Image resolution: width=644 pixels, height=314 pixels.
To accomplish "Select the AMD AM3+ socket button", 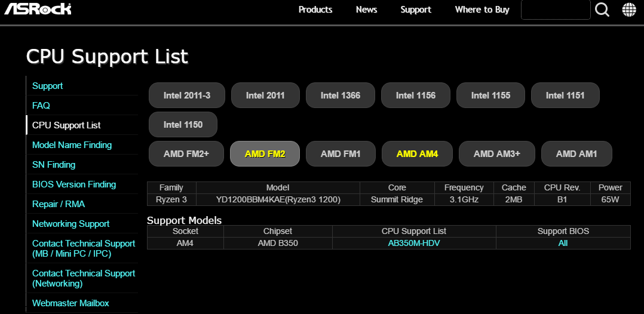I will [x=497, y=154].
